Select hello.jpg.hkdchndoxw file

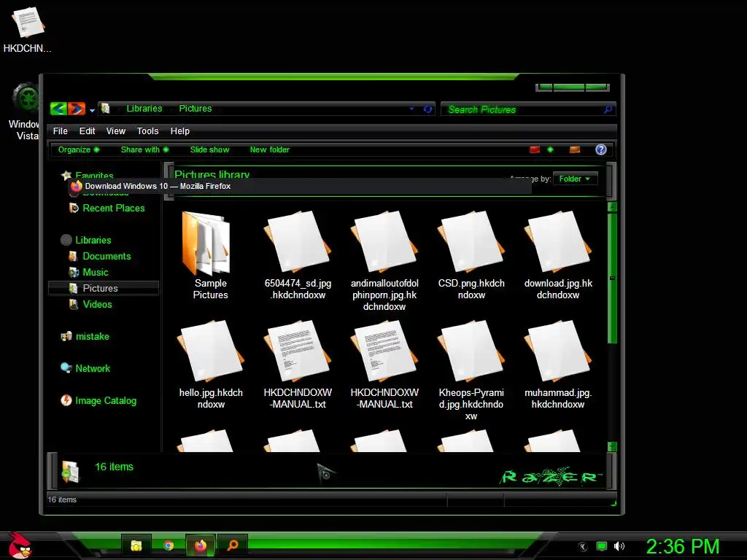(x=211, y=365)
